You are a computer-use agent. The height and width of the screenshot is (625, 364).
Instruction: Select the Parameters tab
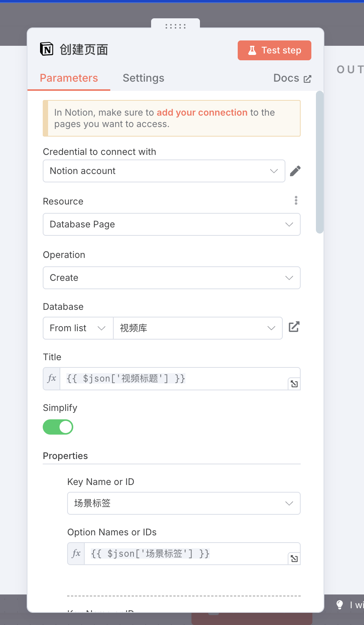(69, 78)
